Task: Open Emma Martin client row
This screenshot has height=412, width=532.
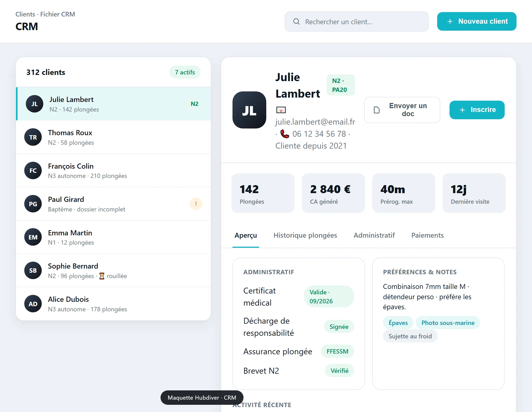Action: coord(113,237)
